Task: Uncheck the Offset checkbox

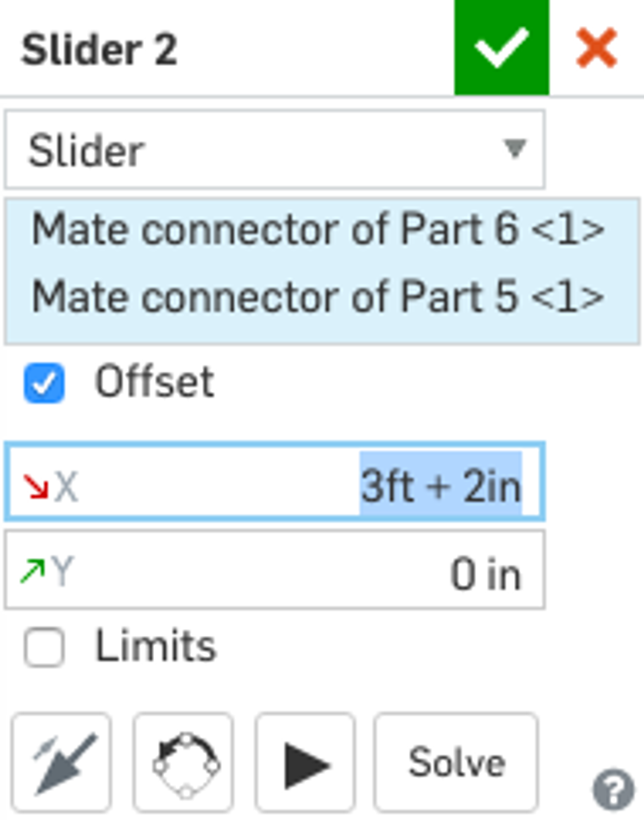Action: coord(44,383)
